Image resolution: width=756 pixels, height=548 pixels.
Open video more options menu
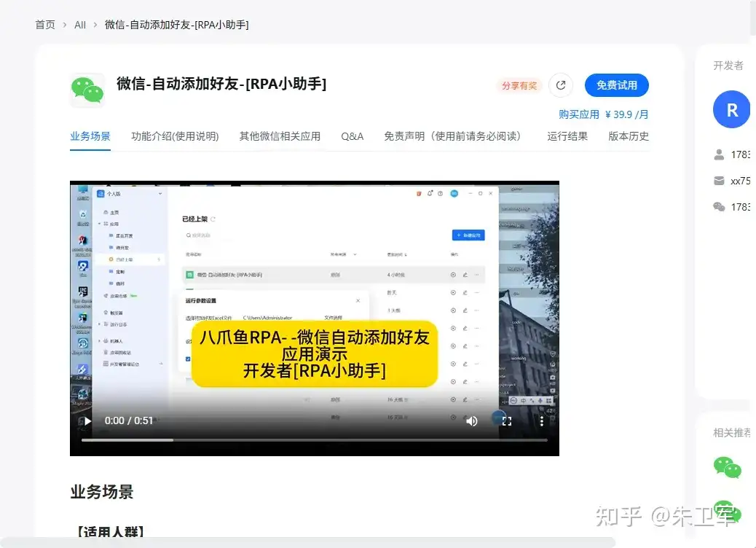click(542, 421)
